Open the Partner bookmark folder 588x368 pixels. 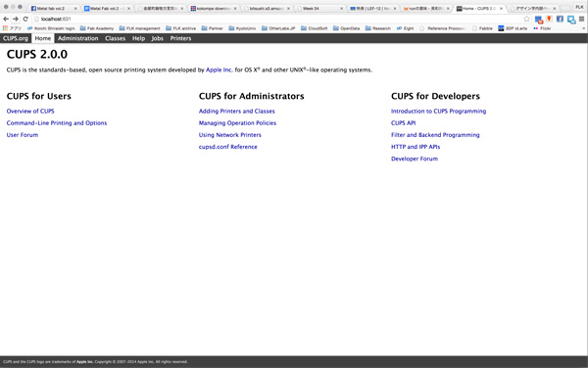coord(212,28)
